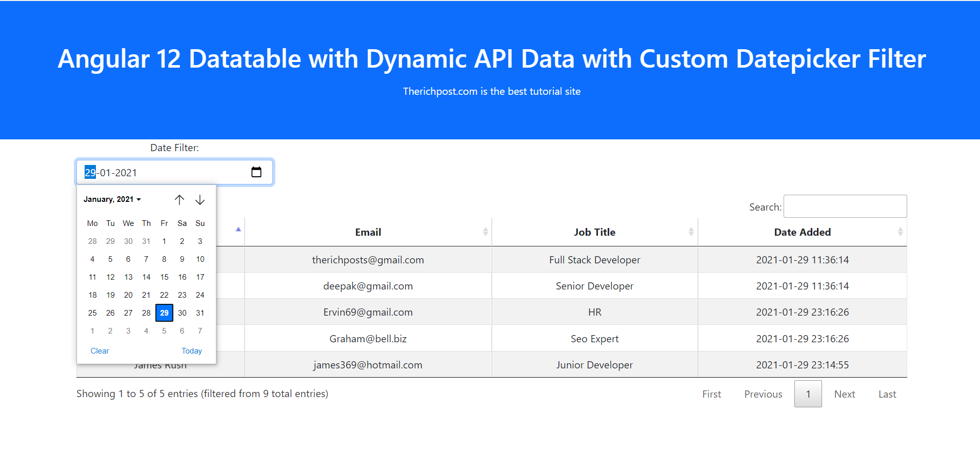
Task: Click Ervin69@gmail.com cell
Action: (x=368, y=312)
